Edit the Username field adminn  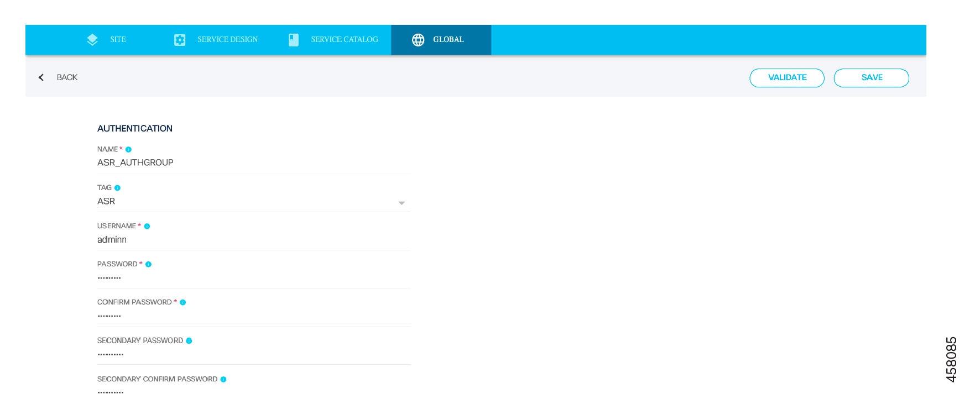pos(254,240)
